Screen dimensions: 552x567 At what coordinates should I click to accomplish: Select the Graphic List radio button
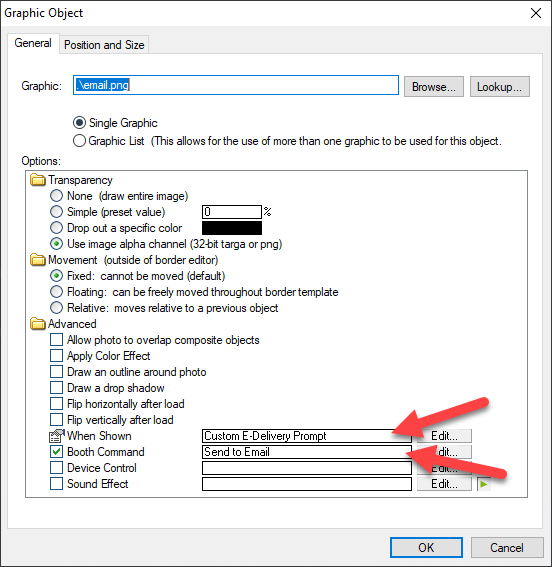click(x=79, y=141)
